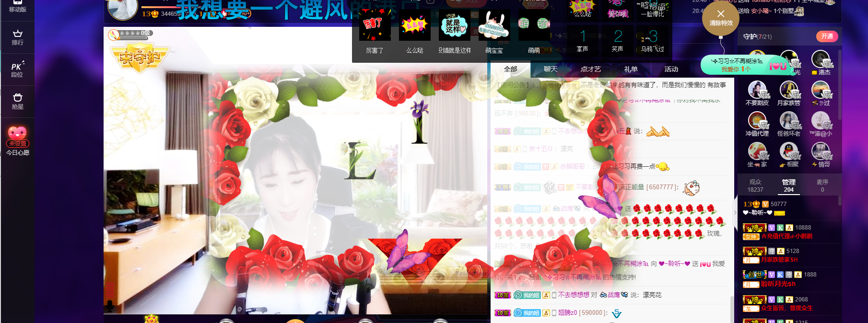Click the 创世 badge icon

(754, 275)
